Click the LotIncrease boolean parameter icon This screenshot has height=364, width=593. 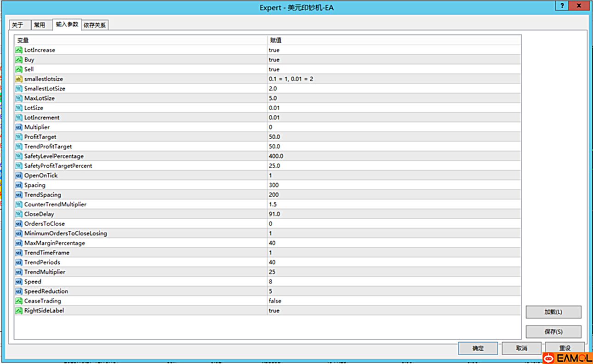[x=19, y=50]
